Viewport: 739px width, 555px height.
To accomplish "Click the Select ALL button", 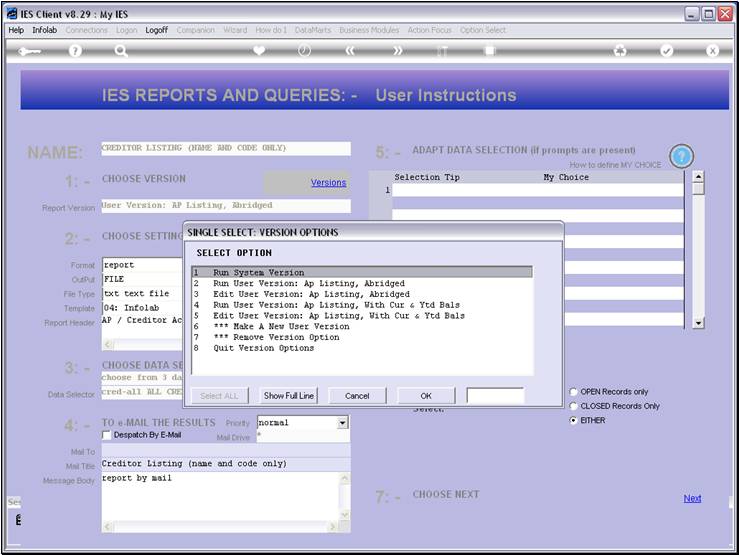I will click(219, 396).
